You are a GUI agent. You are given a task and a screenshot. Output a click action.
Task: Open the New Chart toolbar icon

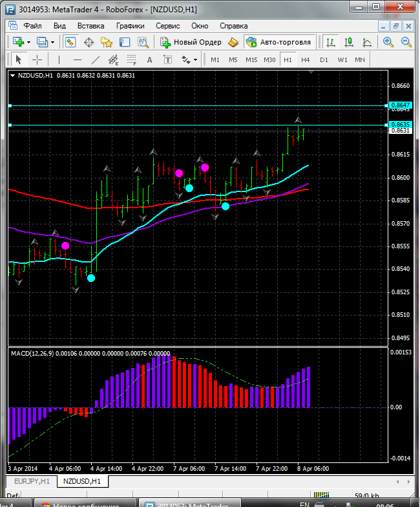pyautogui.click(x=18, y=42)
